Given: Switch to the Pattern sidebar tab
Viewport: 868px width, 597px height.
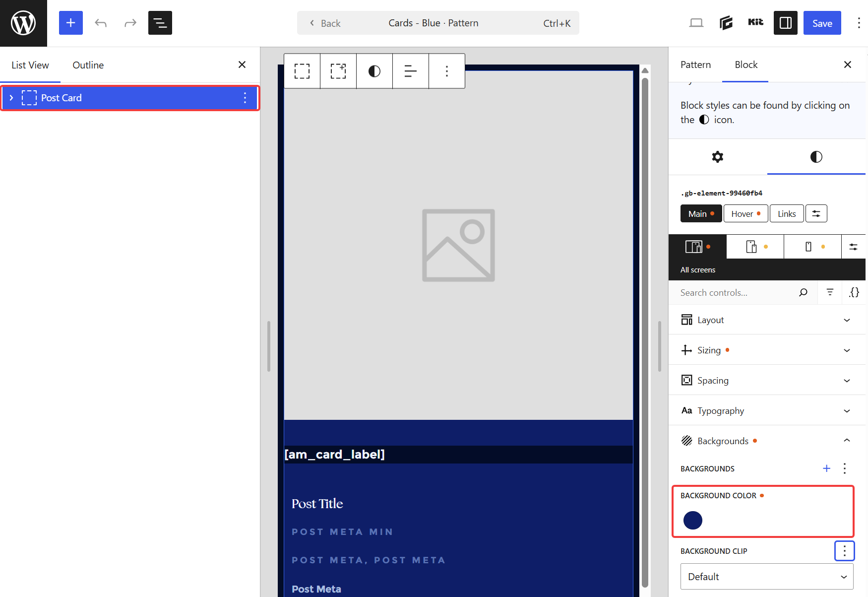Looking at the screenshot, I should click(x=695, y=65).
